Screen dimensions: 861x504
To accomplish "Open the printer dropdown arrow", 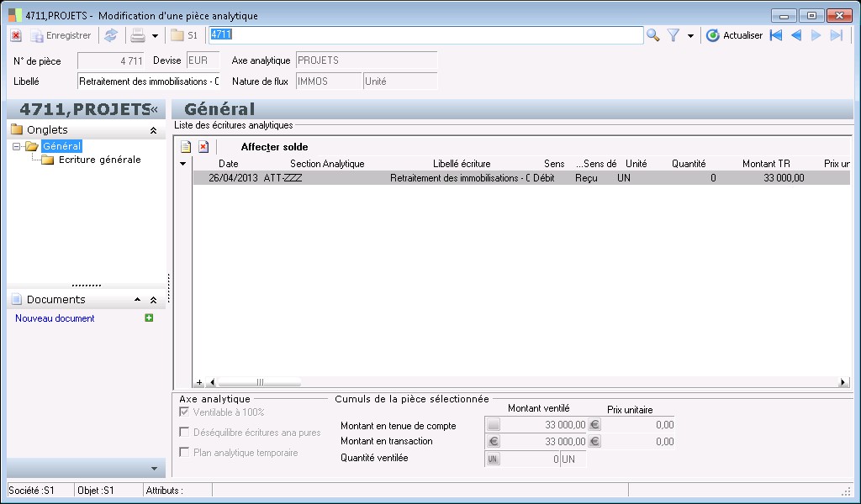I will pyautogui.click(x=155, y=36).
